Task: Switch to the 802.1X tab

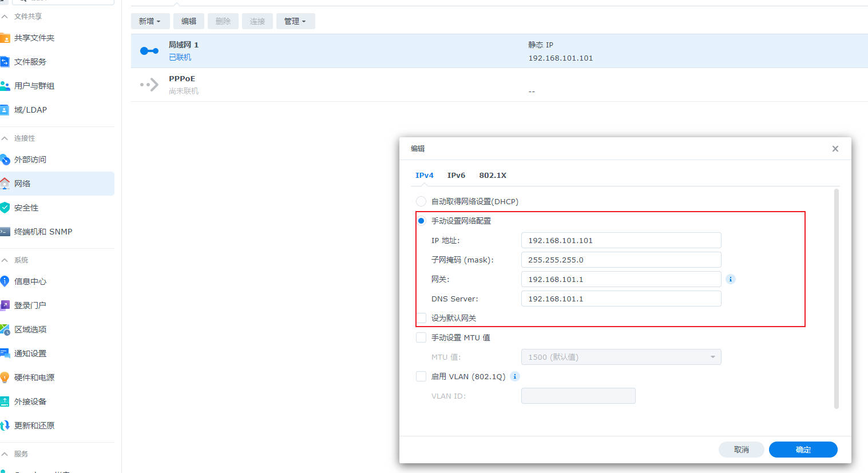Action: point(493,176)
